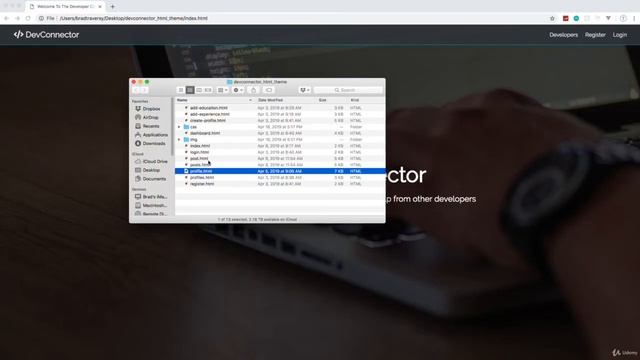Switch Finder to gallery view
The image size is (640, 360).
(x=208, y=90)
